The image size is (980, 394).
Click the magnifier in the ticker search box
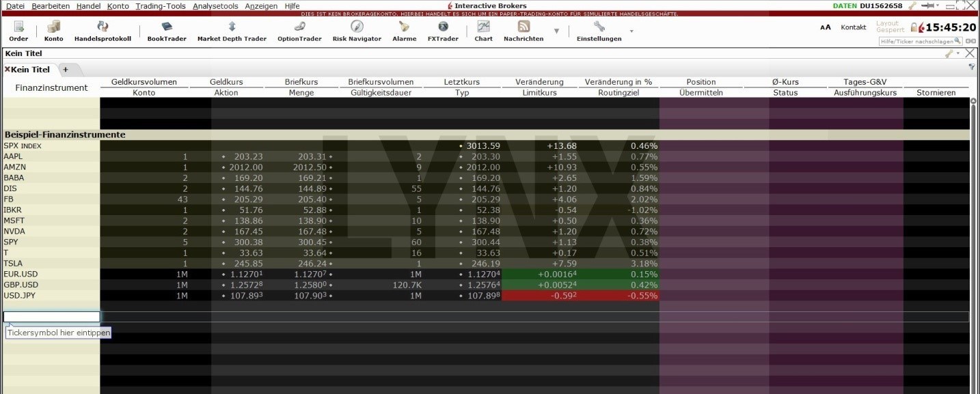tap(959, 42)
